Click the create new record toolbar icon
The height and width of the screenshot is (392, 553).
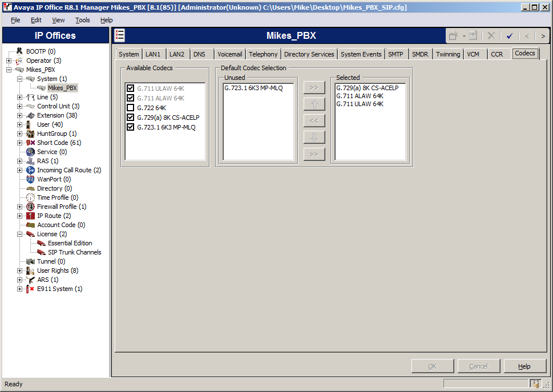tap(454, 35)
